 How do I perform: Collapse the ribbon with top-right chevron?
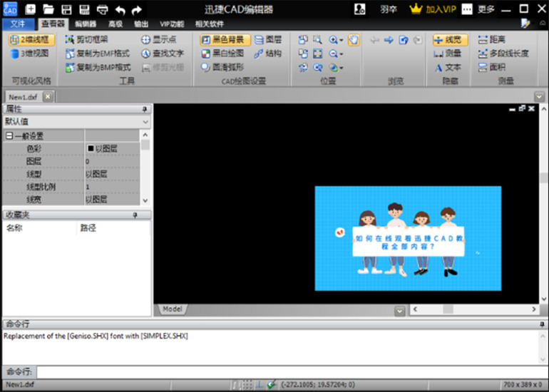point(543,23)
